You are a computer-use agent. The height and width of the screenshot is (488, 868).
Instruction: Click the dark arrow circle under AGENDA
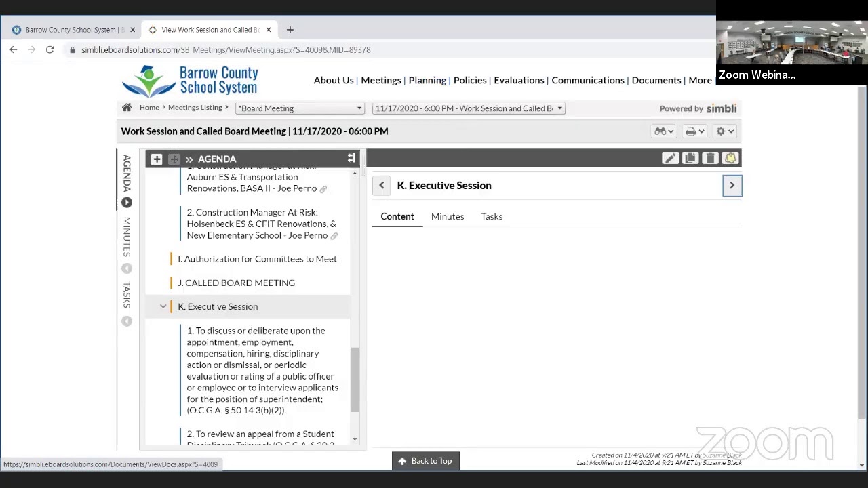click(x=127, y=203)
